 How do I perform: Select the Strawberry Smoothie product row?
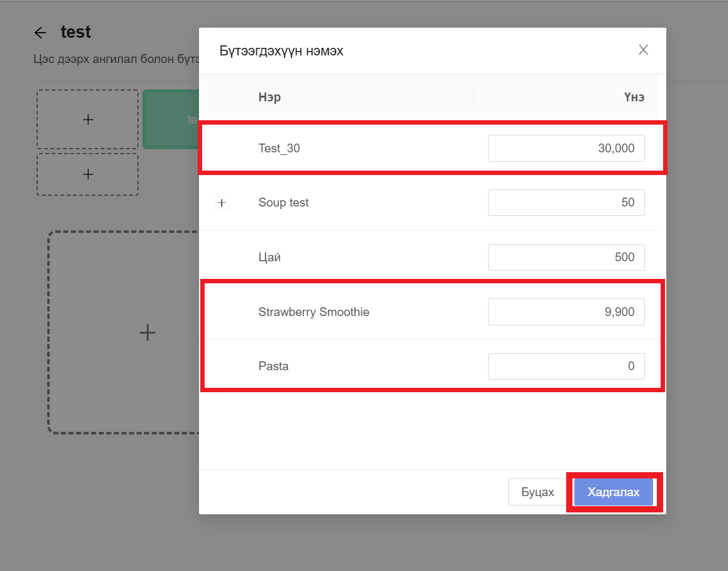coord(314,312)
